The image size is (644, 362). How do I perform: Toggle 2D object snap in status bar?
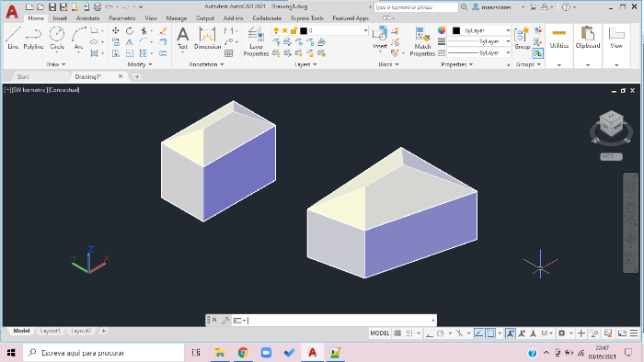(490, 334)
